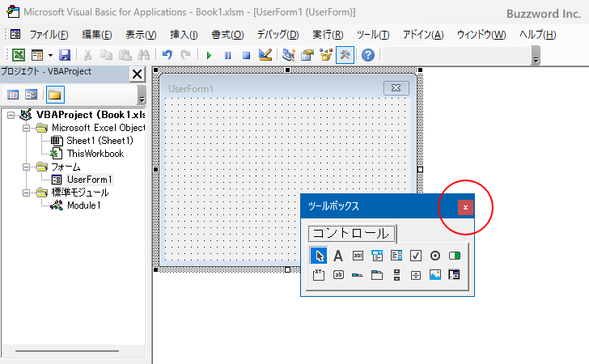Image resolution: width=589 pixels, height=364 pixels.
Task: Click the Cut scissors icon
Action: click(87, 55)
